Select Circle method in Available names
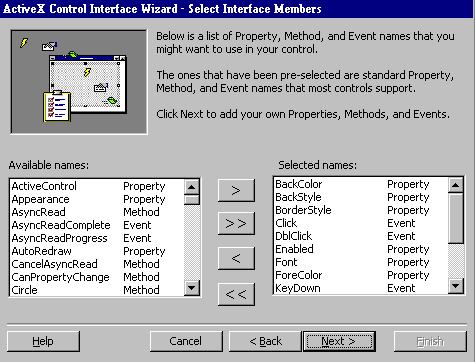 [x=97, y=290]
